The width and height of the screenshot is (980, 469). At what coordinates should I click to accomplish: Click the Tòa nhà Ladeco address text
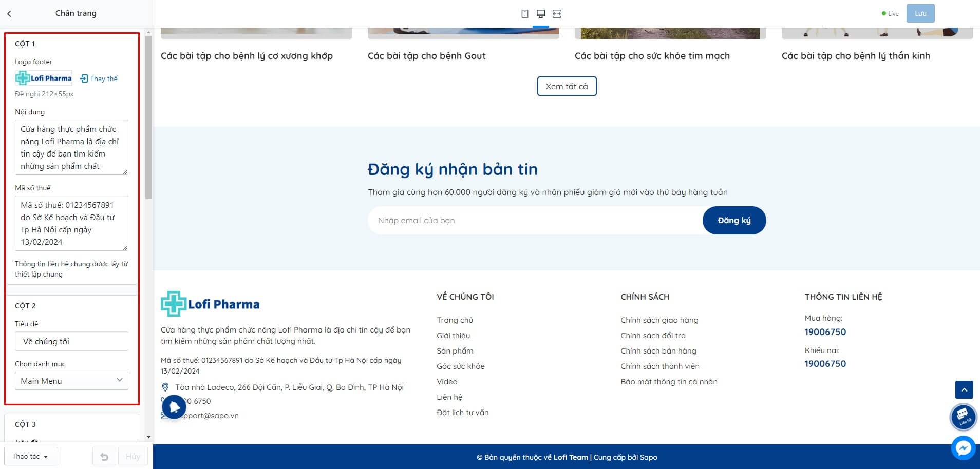click(x=289, y=387)
